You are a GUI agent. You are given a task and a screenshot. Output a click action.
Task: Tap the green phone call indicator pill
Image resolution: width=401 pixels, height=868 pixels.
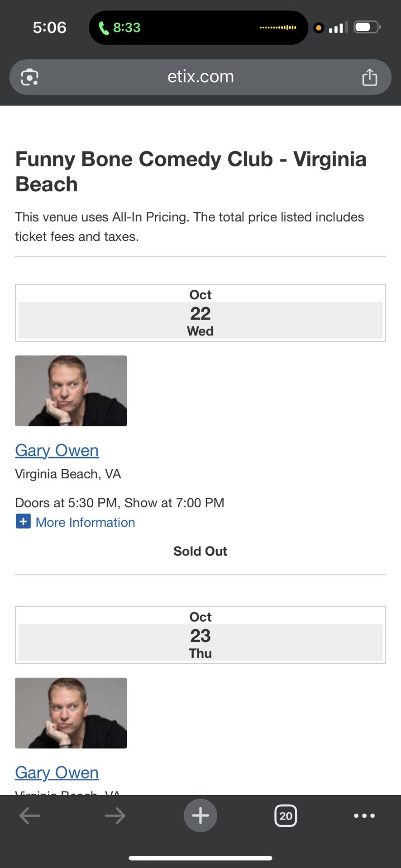(x=198, y=28)
